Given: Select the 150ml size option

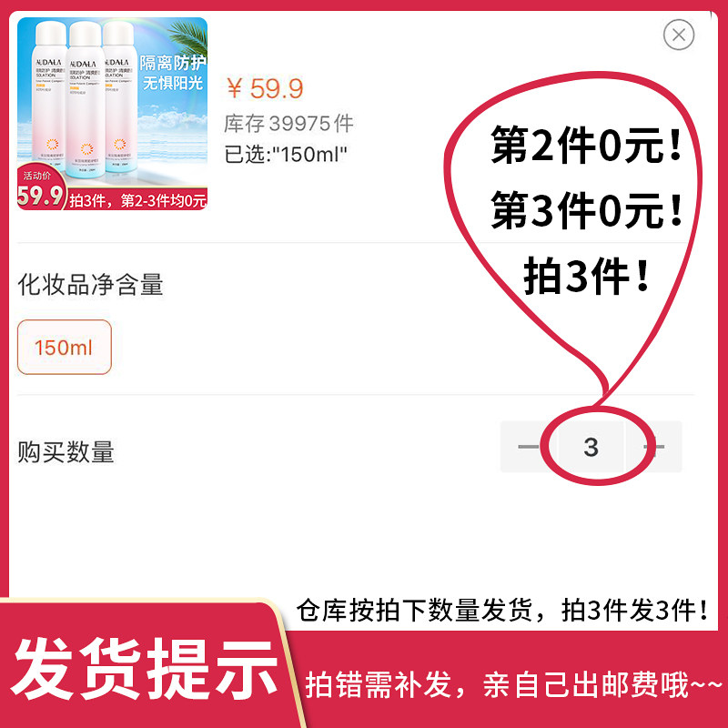Looking at the screenshot, I should click(x=64, y=348).
